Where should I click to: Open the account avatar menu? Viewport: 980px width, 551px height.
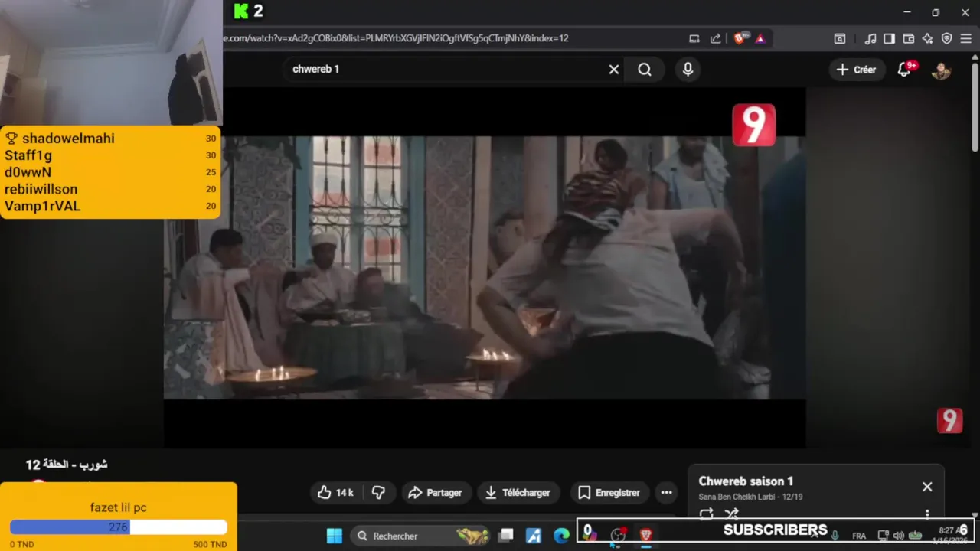tap(941, 70)
